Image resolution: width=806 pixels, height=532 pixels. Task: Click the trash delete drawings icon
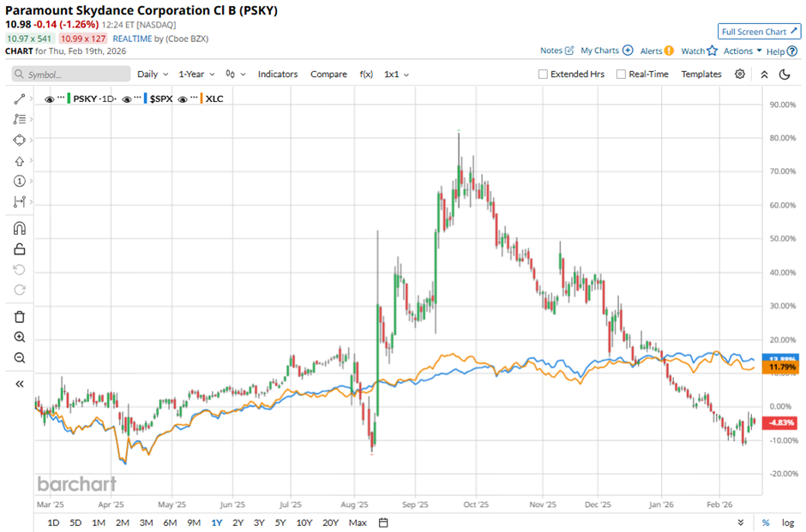pos(20,317)
